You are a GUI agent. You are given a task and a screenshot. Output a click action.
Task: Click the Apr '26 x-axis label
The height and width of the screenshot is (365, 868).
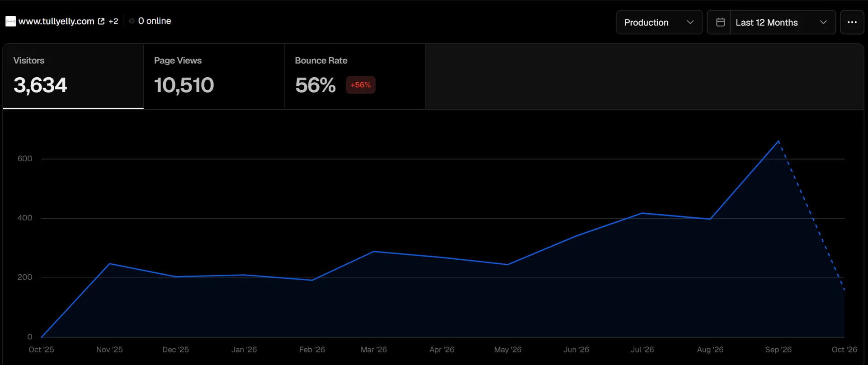442,350
